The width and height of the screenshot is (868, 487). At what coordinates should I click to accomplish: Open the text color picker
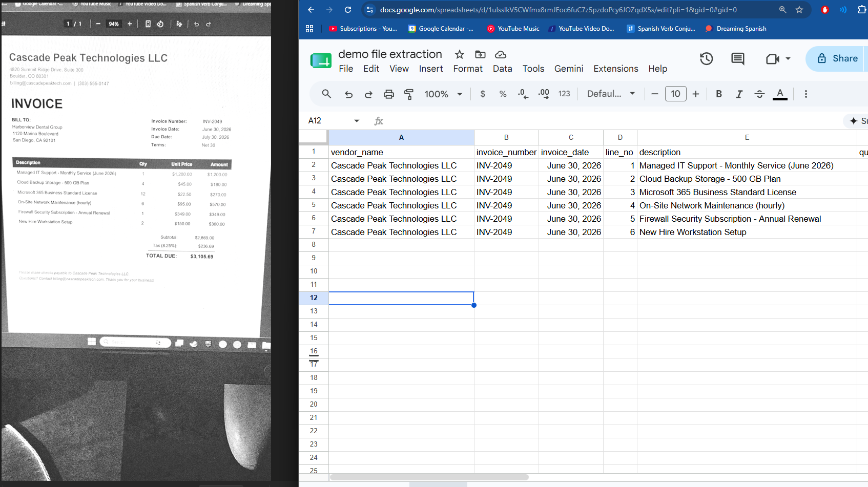pos(780,94)
